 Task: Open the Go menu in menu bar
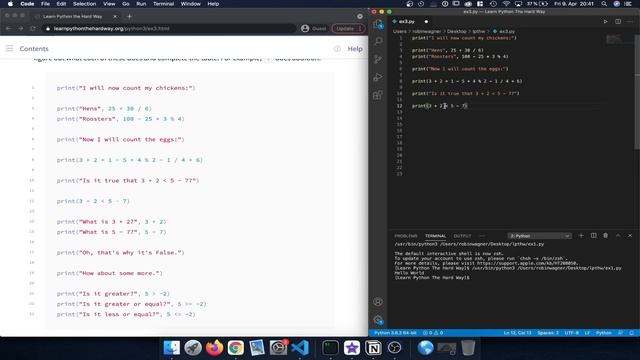[x=126, y=4]
